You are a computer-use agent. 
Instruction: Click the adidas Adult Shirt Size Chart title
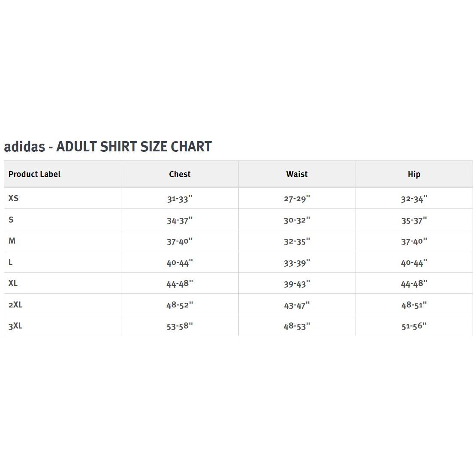(108, 147)
